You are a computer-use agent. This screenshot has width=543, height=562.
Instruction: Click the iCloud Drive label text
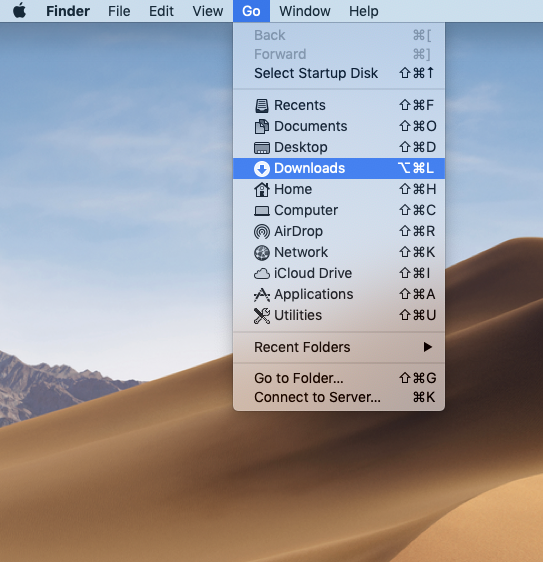tap(313, 273)
